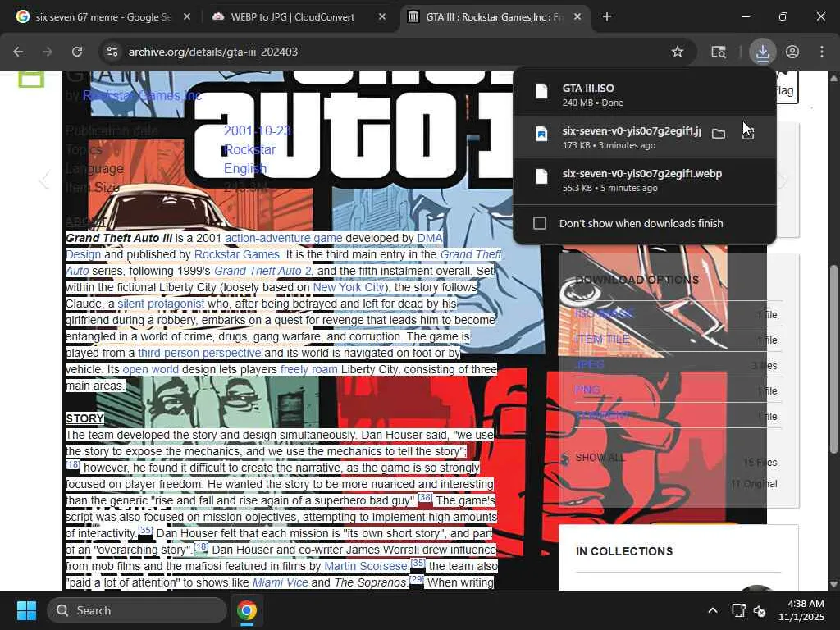
Task: Open the New York City link
Action: 349,287
